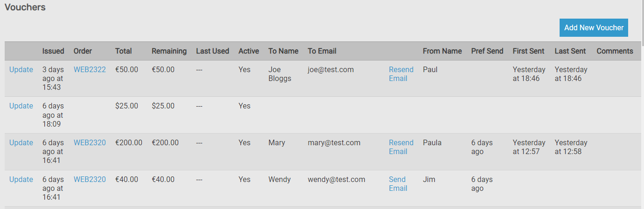
Task: Click the Active column header
Action: click(x=249, y=51)
